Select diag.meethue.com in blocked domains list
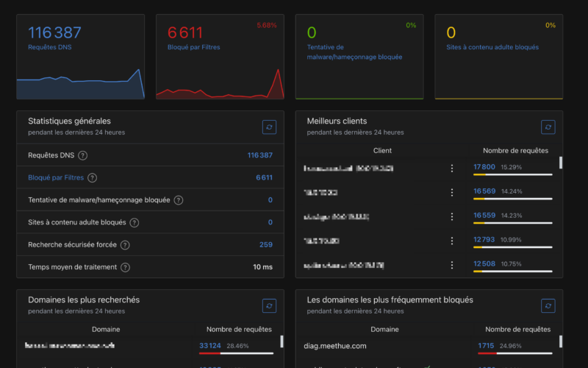Image resolution: width=588 pixels, height=368 pixels. tap(334, 345)
